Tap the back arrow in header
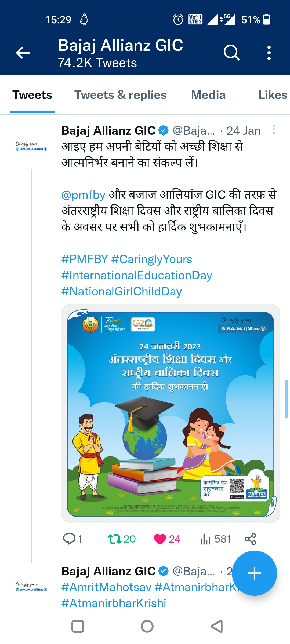 coord(23,53)
